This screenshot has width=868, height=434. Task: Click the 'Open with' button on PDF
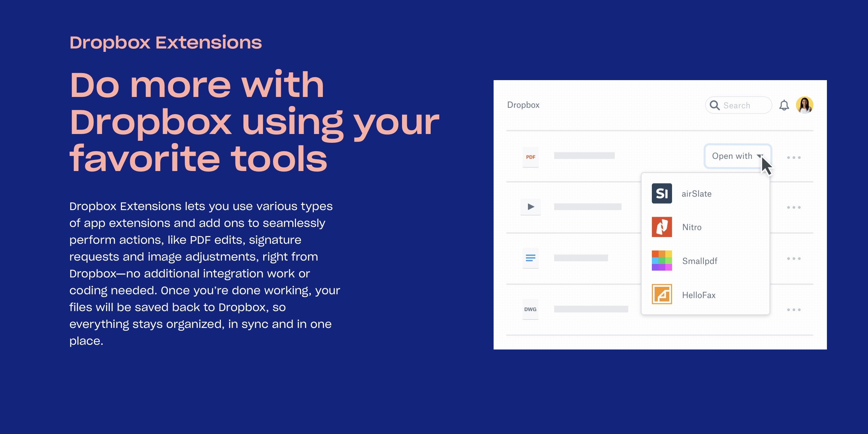pyautogui.click(x=737, y=156)
